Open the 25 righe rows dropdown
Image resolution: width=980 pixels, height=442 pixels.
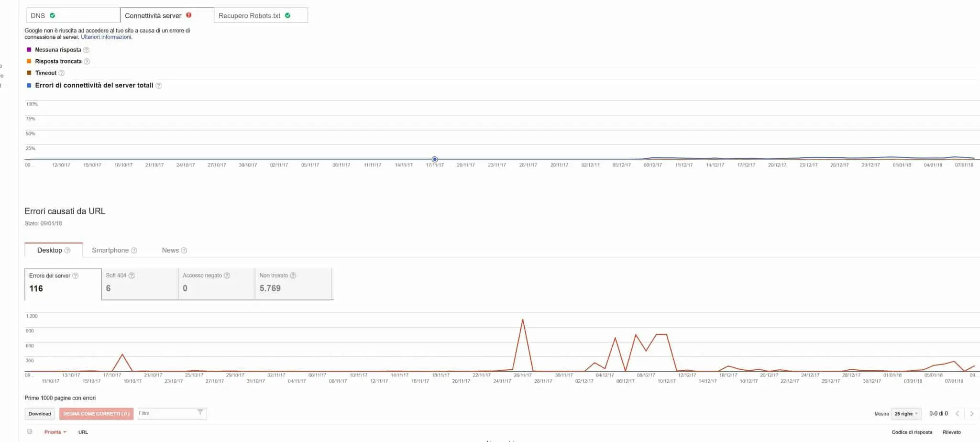point(905,414)
